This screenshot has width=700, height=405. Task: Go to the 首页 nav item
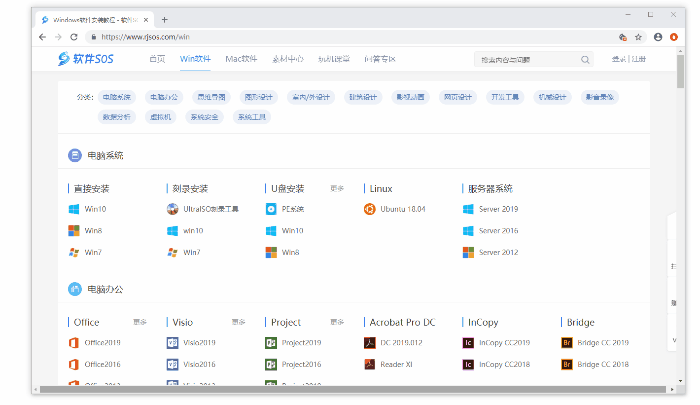coord(157,59)
